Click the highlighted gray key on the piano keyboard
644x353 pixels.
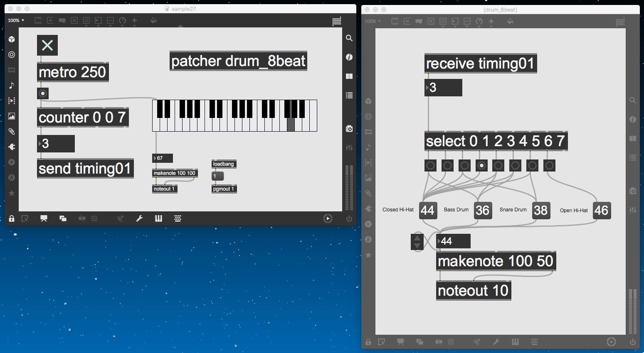tap(291, 124)
